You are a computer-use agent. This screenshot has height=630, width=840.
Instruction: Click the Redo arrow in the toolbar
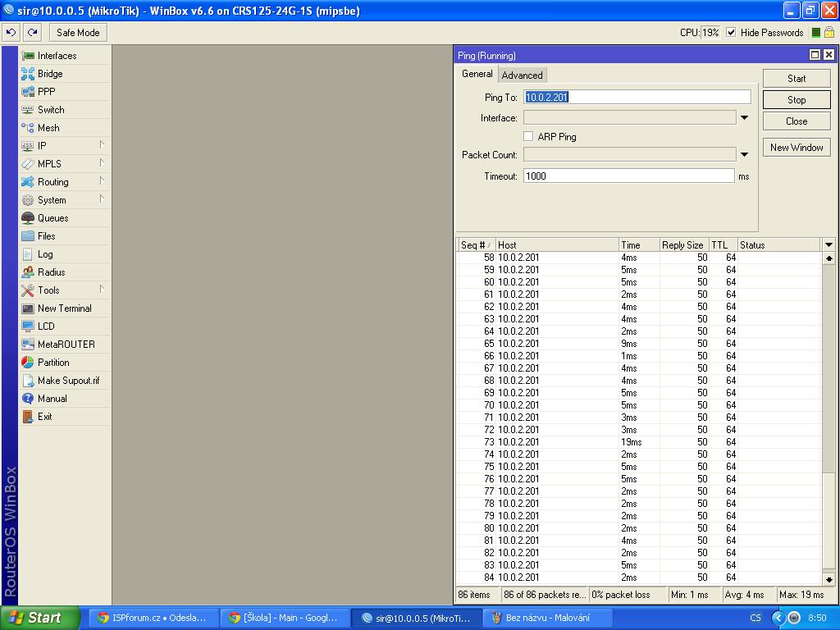click(33, 33)
